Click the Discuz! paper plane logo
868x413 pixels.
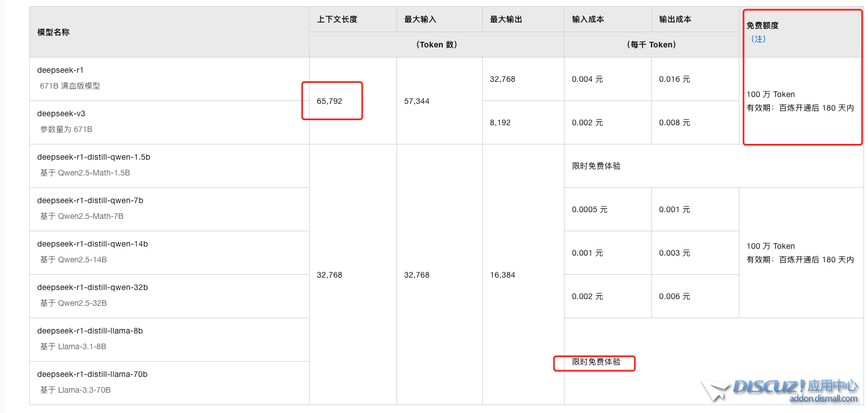[x=715, y=390]
